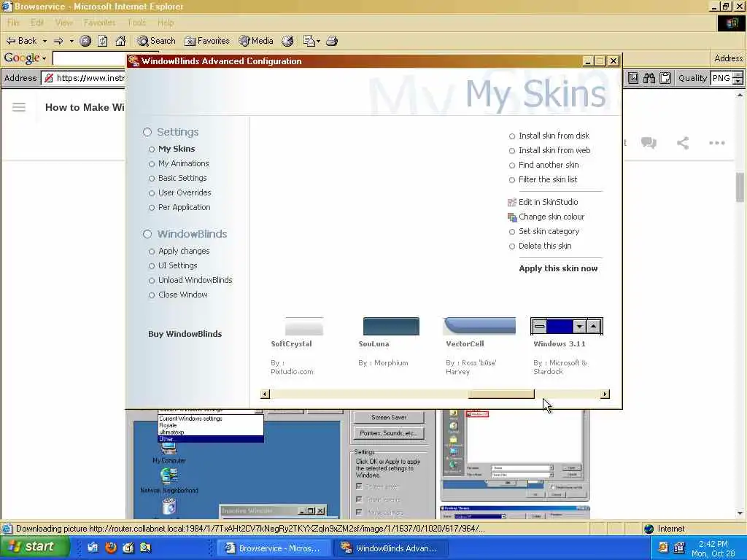747x560 pixels.
Task: Open the Favorites menu in menu bar
Action: 99,23
